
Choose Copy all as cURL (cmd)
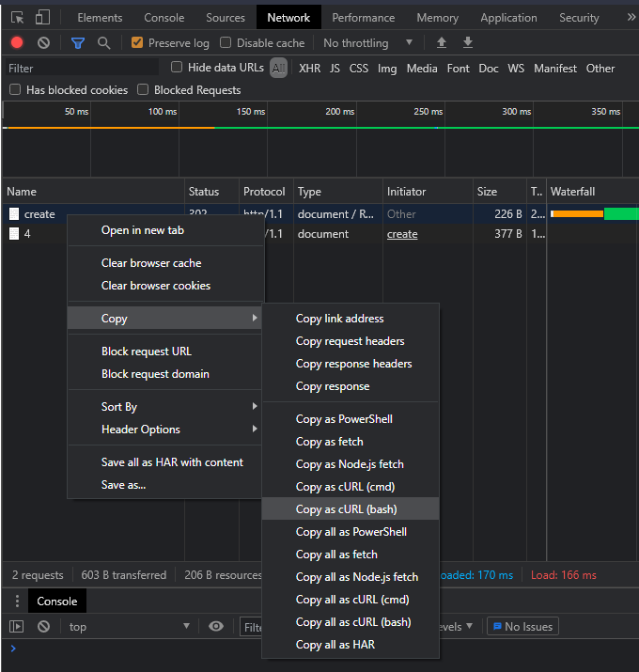coord(351,599)
